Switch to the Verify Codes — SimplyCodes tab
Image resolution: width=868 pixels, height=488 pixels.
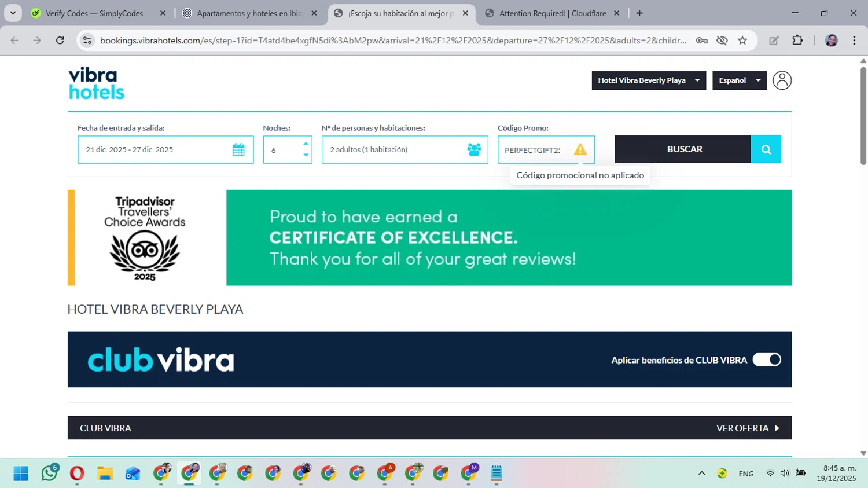tap(94, 13)
